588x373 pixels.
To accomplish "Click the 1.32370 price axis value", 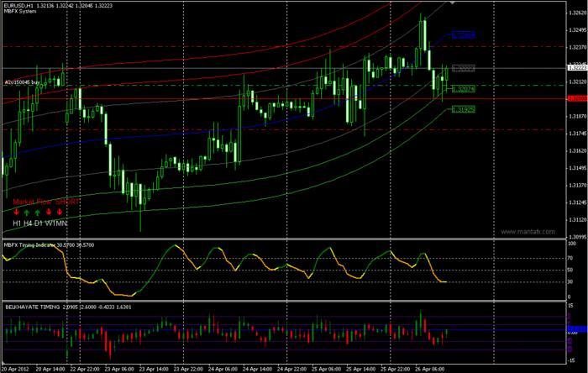I will 578,47.
